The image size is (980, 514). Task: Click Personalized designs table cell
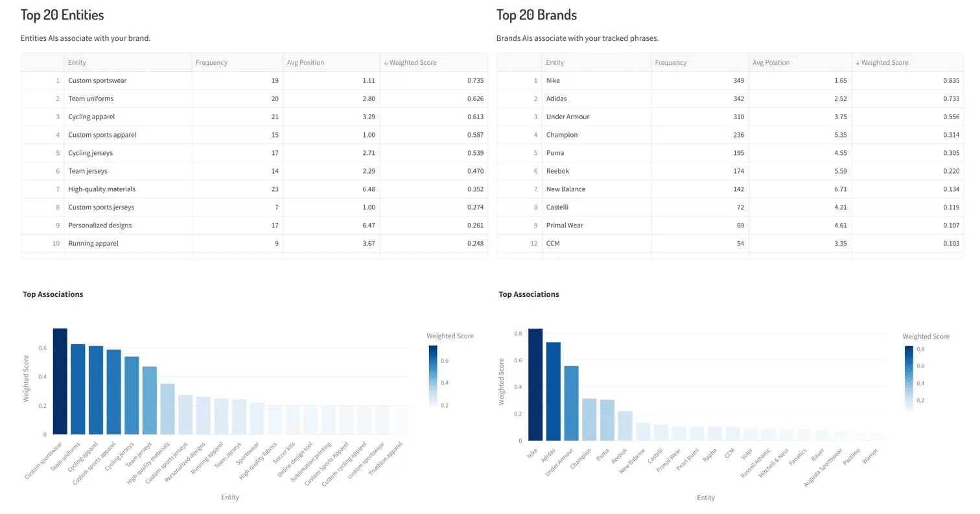[x=128, y=226]
